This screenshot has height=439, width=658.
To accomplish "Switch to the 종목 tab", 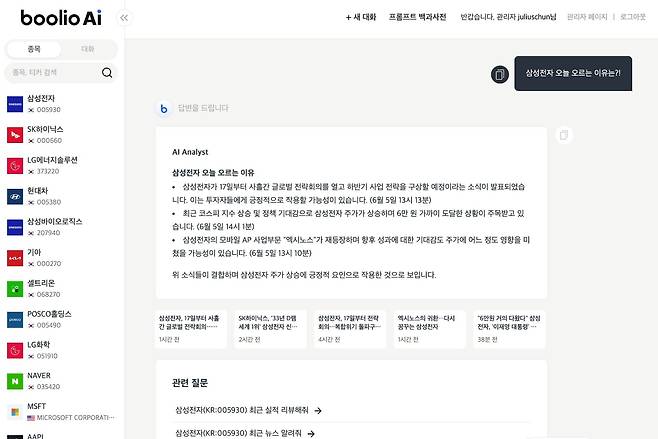I will (x=34, y=49).
